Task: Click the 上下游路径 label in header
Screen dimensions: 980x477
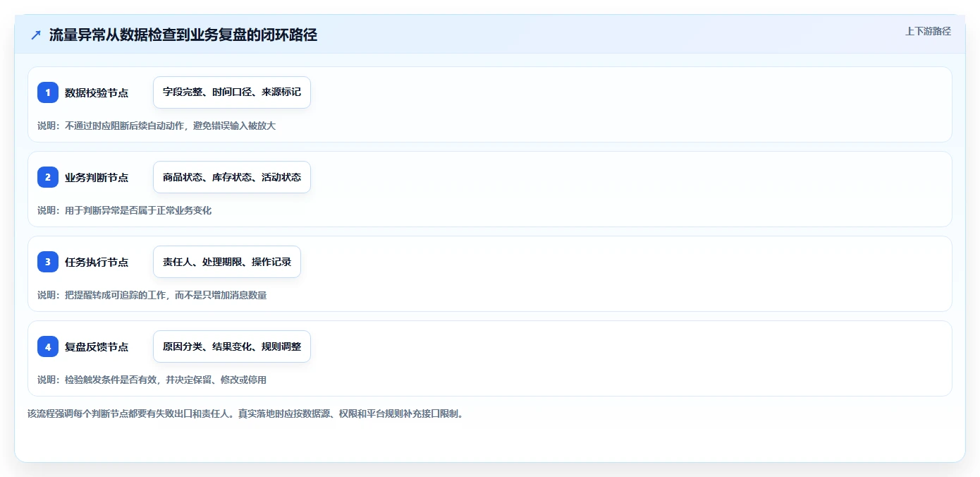Action: coord(928,31)
